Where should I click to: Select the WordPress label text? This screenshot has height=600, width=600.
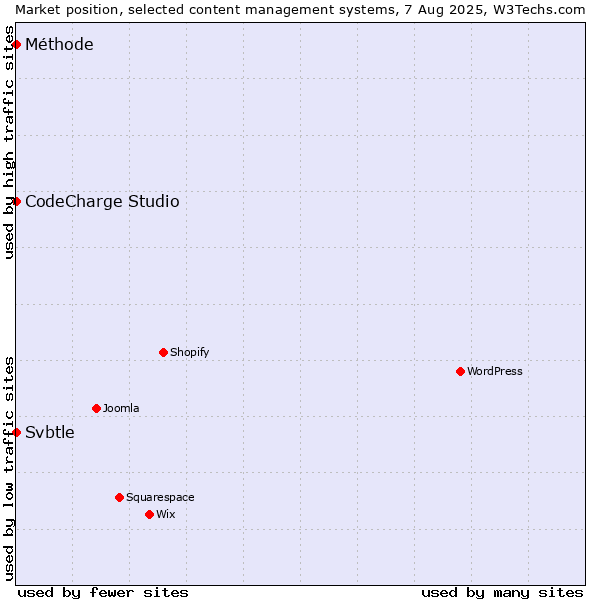[495, 371]
